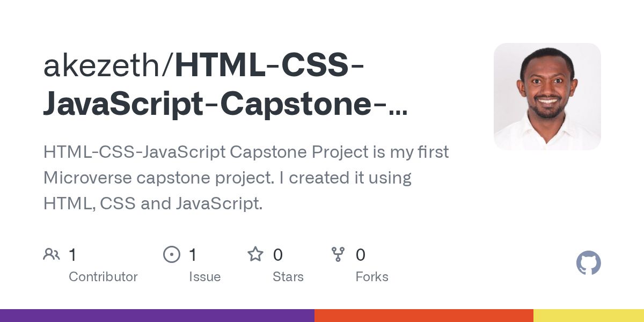
Task: Click the issue circle icon
Action: point(171,254)
